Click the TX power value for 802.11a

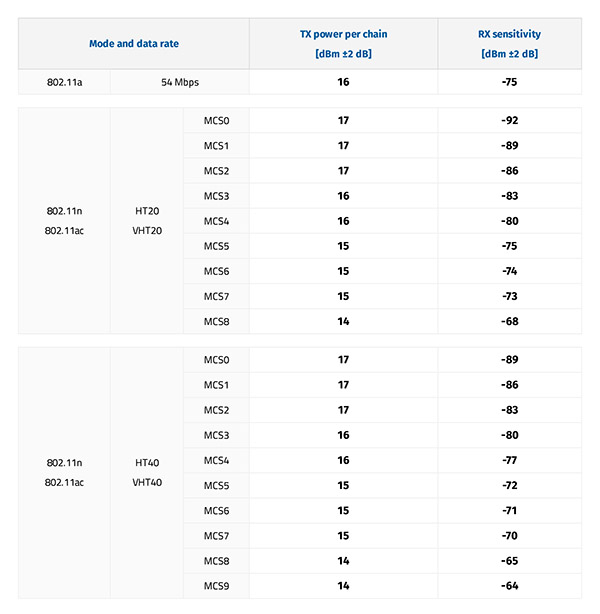[343, 82]
